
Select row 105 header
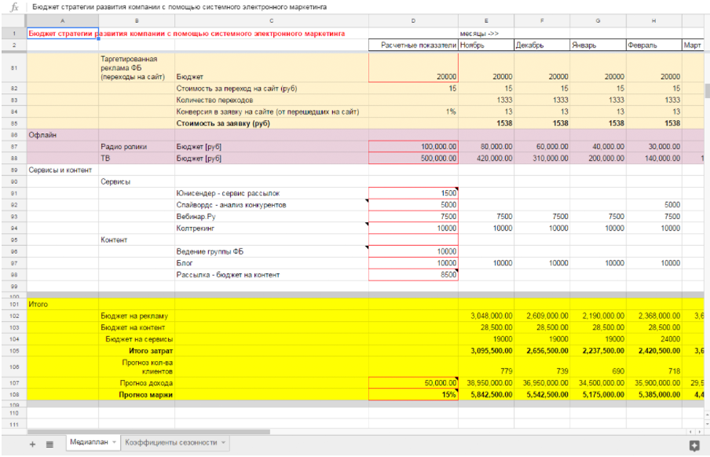coord(14,351)
